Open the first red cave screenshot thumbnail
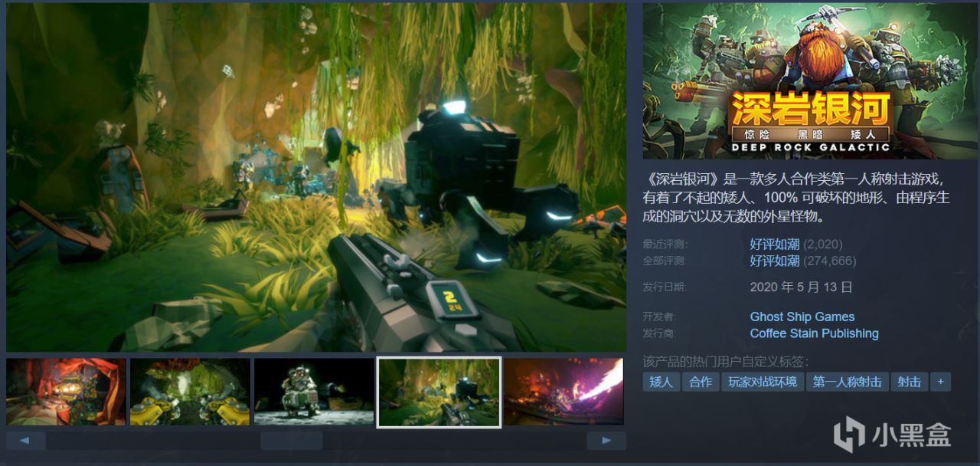 (66, 392)
